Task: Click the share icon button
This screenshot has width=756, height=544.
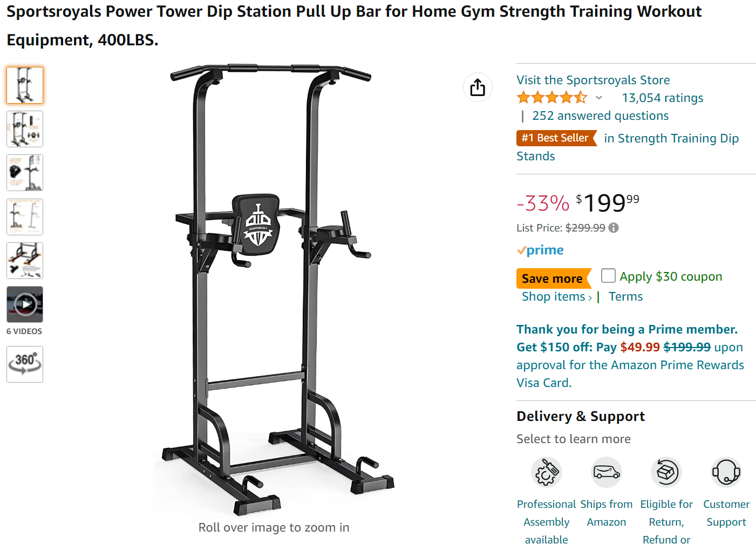Action: 478,87
